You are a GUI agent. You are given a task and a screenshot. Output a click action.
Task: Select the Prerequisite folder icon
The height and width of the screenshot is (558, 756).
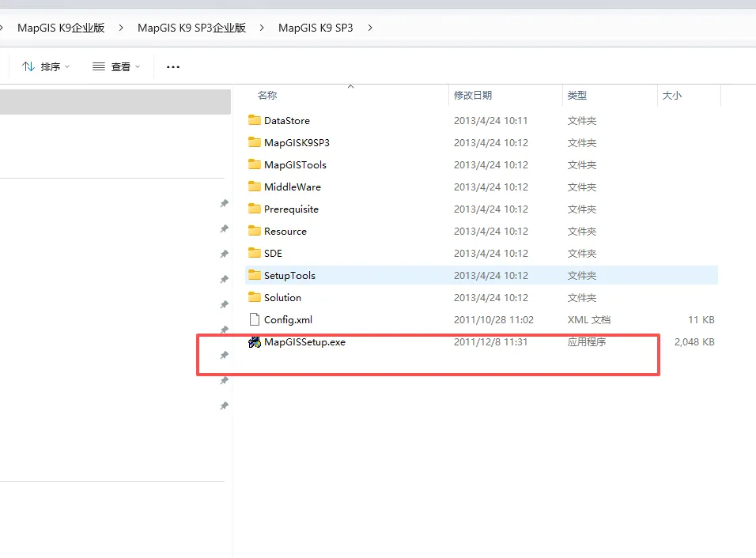[x=254, y=209]
